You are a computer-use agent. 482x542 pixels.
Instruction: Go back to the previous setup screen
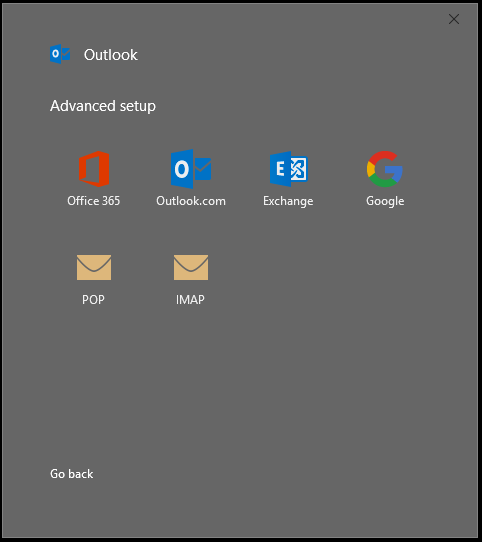72,474
